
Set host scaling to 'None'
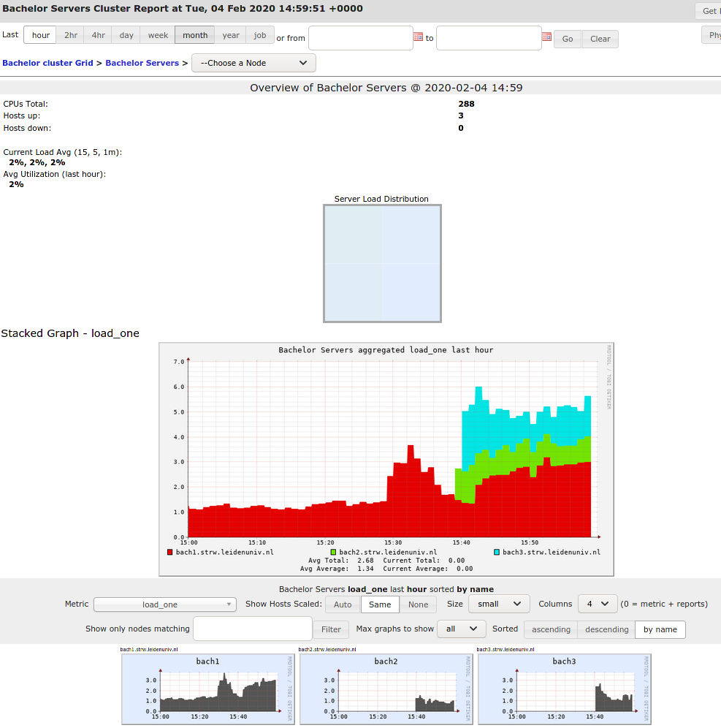[x=418, y=604]
